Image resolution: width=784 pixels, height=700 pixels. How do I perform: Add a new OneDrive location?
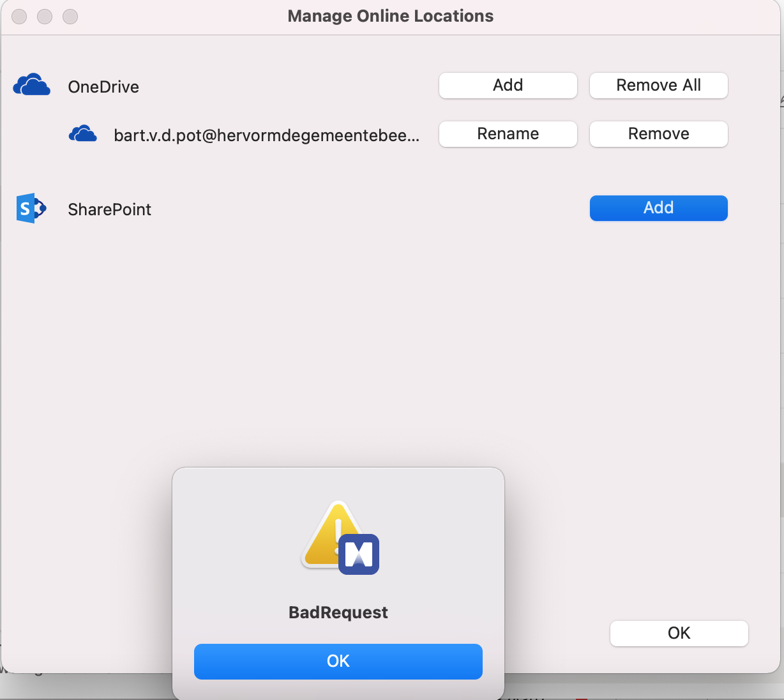click(508, 86)
